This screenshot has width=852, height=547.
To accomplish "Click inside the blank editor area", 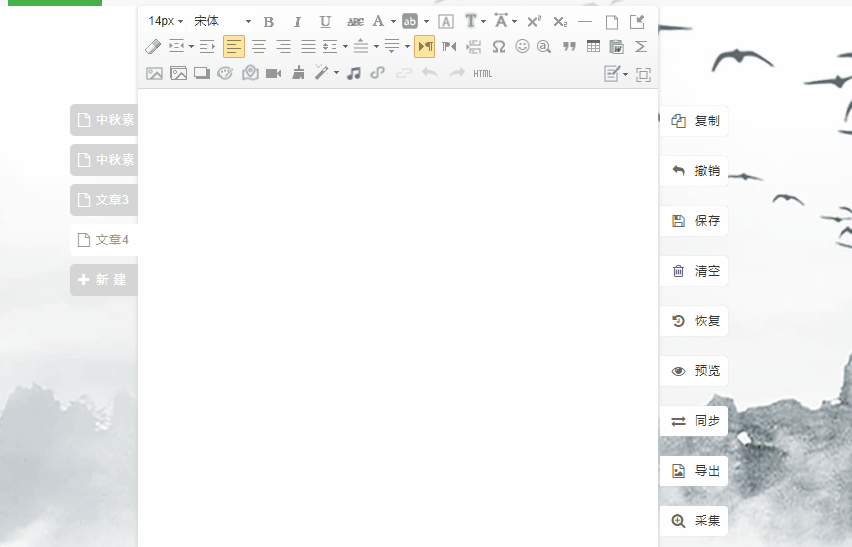I will [398, 318].
